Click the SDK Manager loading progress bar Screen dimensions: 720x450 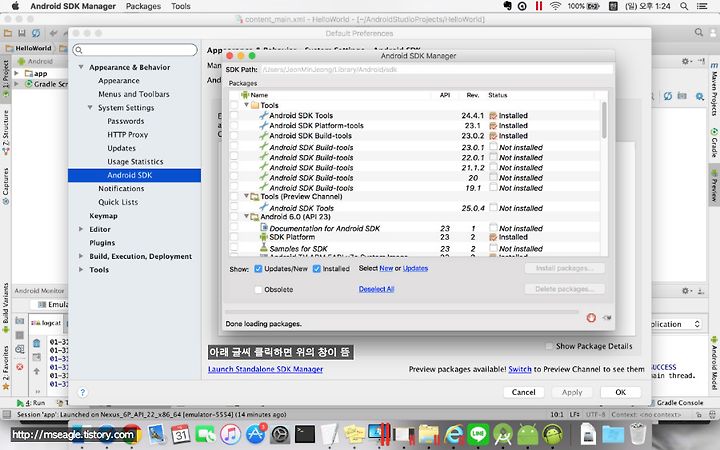(402, 312)
